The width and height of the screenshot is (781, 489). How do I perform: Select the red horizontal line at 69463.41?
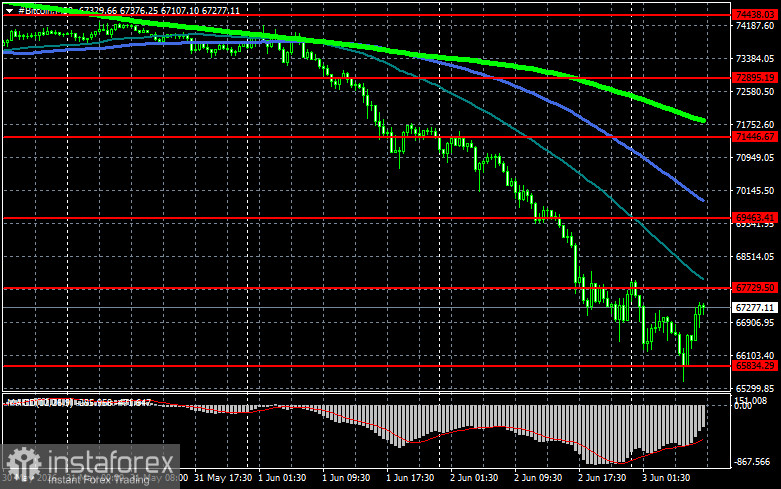click(368, 218)
